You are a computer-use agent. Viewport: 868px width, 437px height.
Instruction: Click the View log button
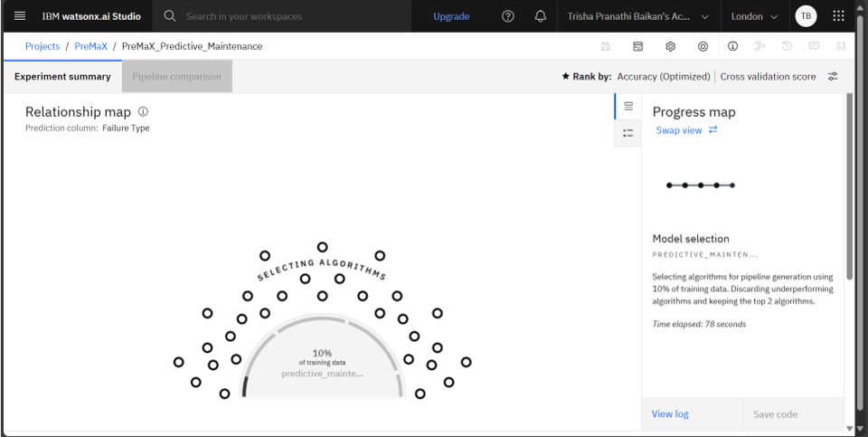(670, 414)
